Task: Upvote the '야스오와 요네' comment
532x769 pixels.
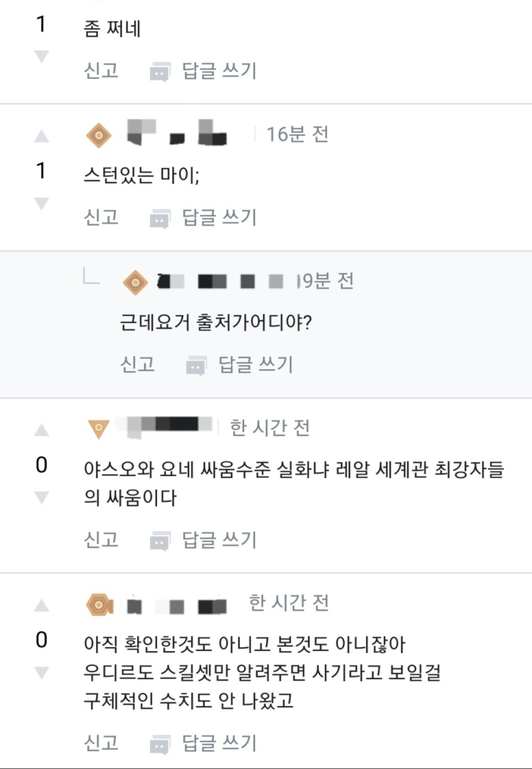Action: pyautogui.click(x=41, y=430)
